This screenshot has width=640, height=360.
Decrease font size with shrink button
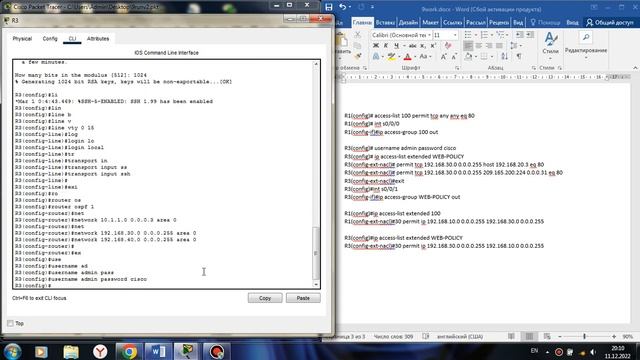(454, 57)
